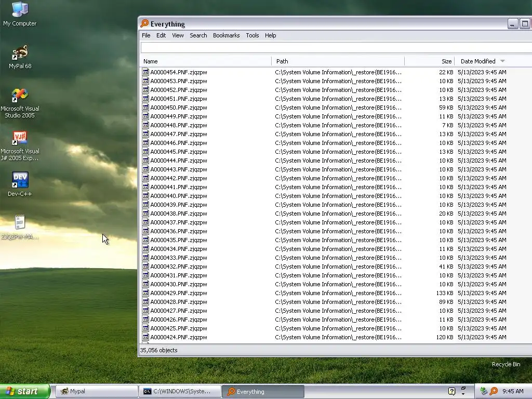The height and width of the screenshot is (399, 532).
Task: Sort by the Path column header
Action: point(338,61)
